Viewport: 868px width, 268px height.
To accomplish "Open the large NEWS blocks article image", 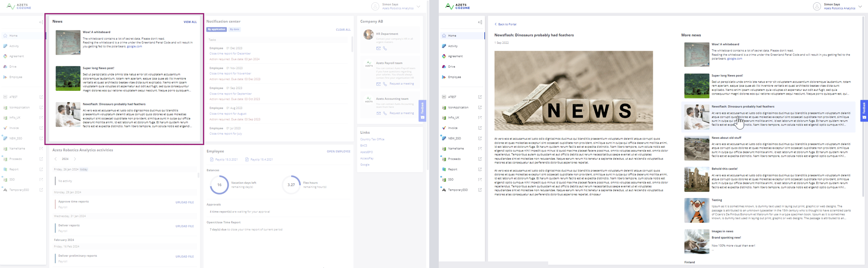I will (x=573, y=90).
